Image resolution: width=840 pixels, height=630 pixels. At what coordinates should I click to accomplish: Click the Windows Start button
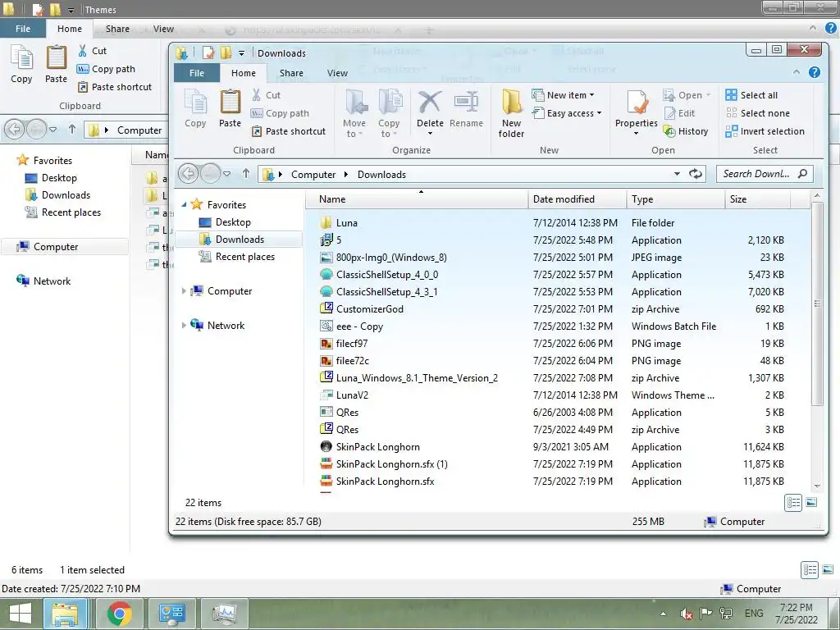pos(21,614)
